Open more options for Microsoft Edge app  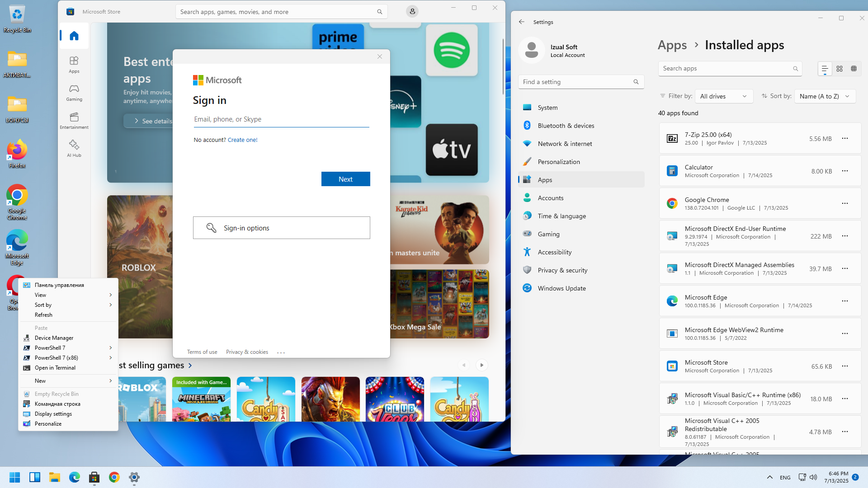coord(845,301)
